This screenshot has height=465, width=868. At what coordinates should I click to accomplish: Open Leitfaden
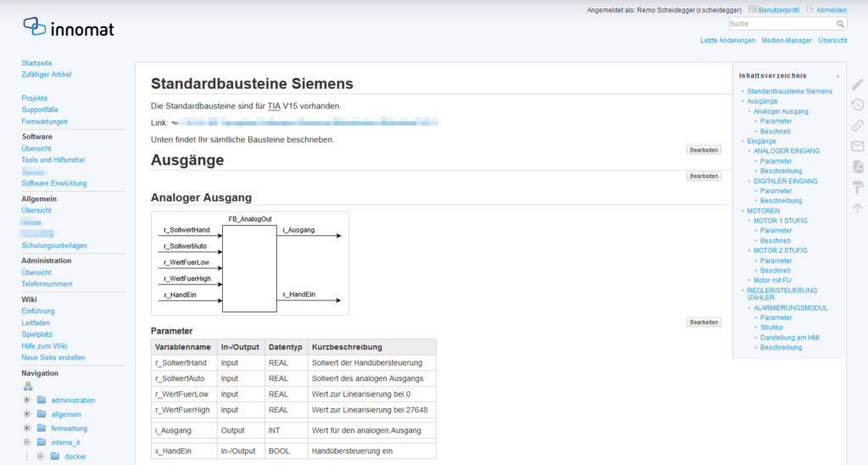pos(36,322)
